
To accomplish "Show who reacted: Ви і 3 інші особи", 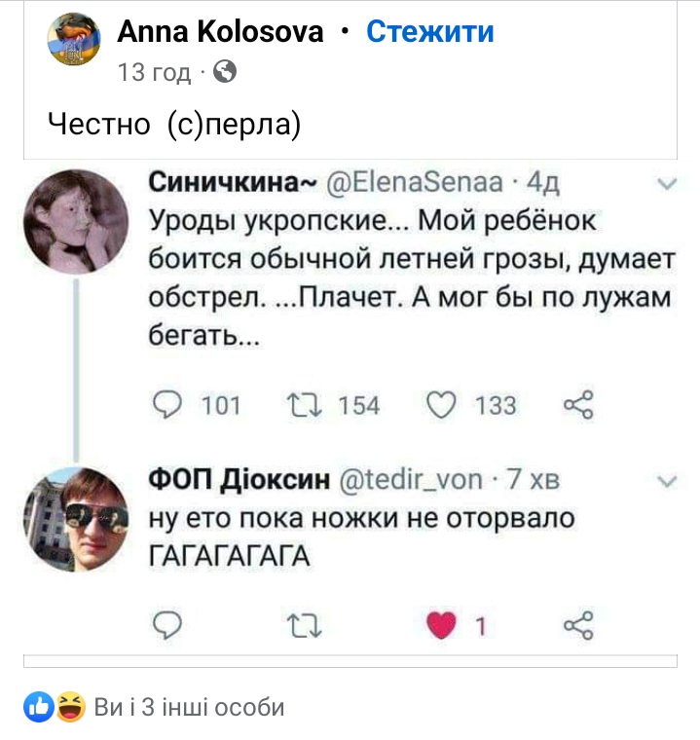I will pyautogui.click(x=190, y=707).
